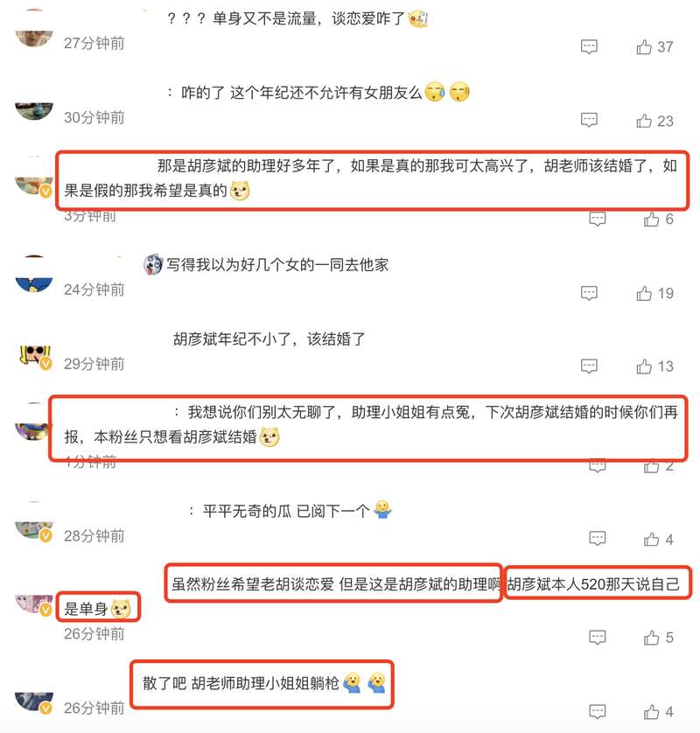
Task: Reply to the 写得我以为好几个女的 comment
Action: coord(589,293)
